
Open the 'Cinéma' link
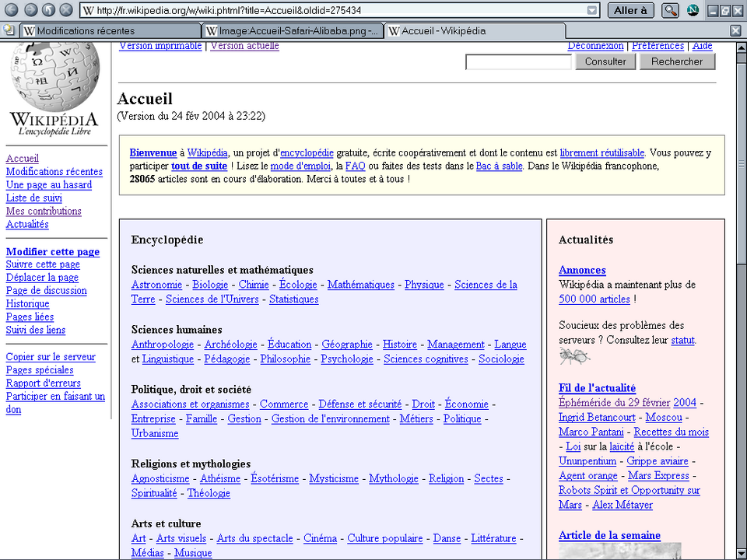320,538
